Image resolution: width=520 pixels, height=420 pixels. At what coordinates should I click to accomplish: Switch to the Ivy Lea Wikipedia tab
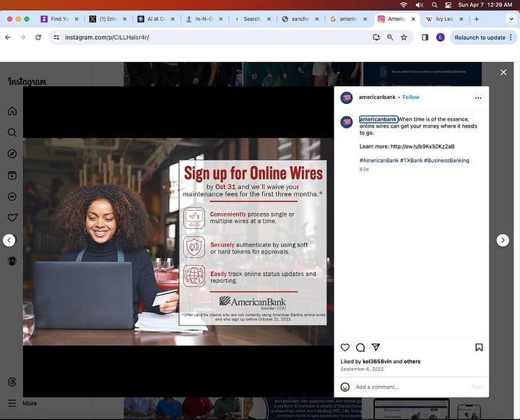coord(444,19)
